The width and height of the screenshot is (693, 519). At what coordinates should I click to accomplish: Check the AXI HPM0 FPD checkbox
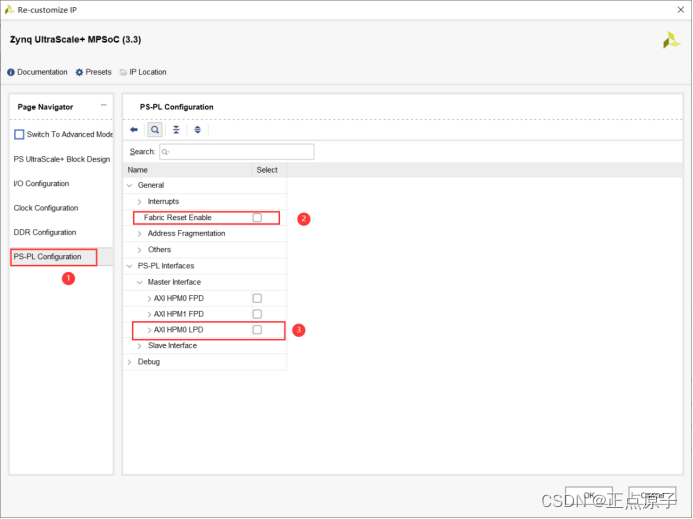[257, 298]
